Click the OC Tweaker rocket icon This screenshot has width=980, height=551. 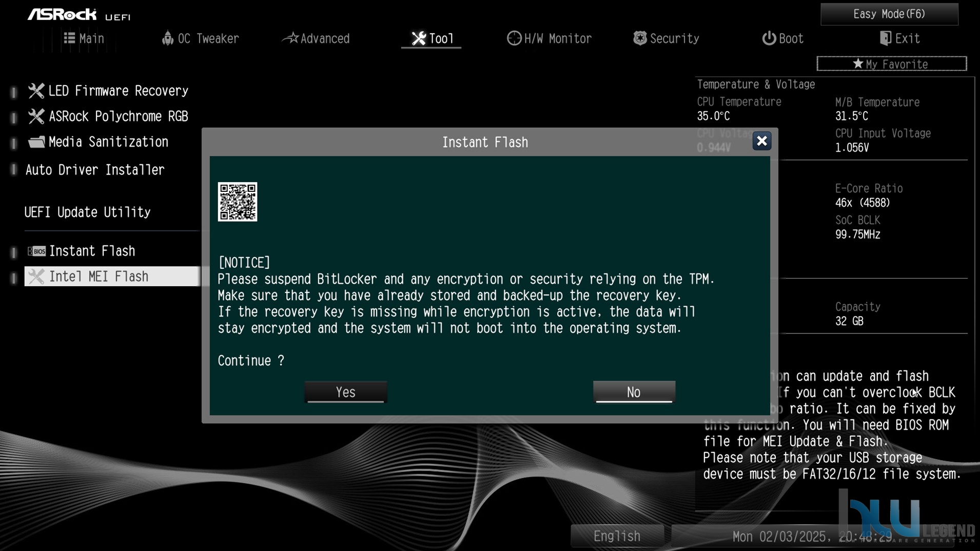[x=167, y=38]
